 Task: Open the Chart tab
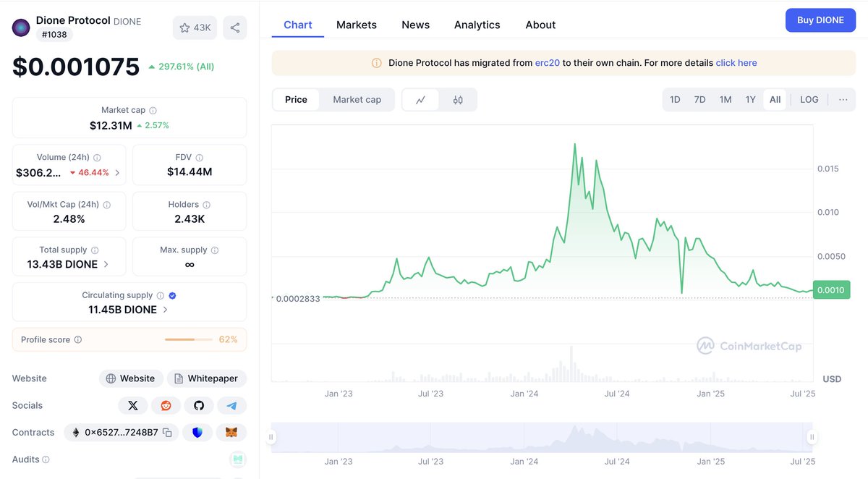[x=298, y=25]
